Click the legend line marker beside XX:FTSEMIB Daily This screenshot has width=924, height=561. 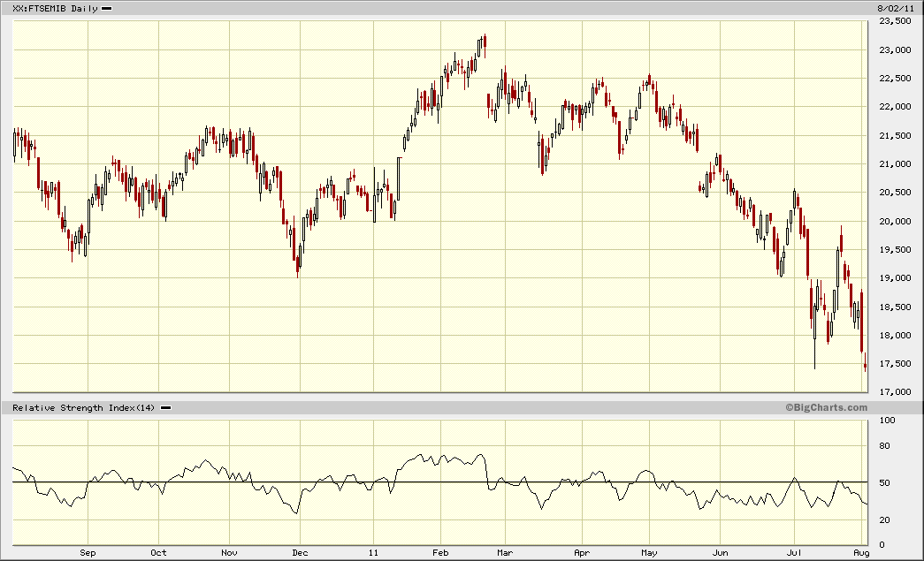[x=107, y=9]
